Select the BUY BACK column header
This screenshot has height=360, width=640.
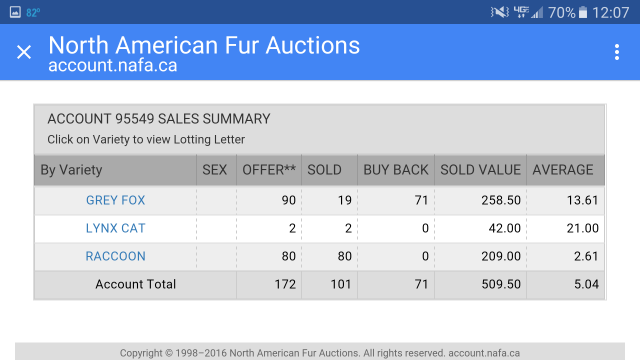point(396,170)
